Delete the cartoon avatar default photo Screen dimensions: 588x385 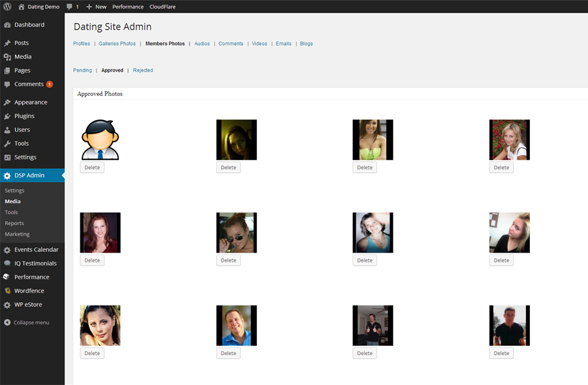pos(92,168)
